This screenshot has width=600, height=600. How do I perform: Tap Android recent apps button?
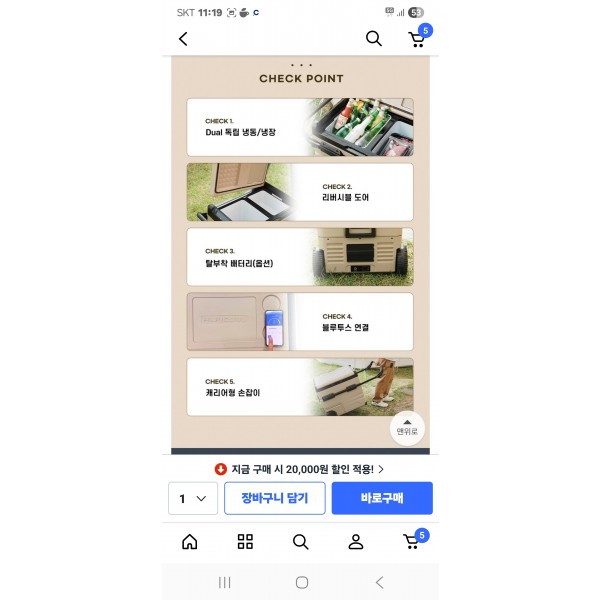225,583
